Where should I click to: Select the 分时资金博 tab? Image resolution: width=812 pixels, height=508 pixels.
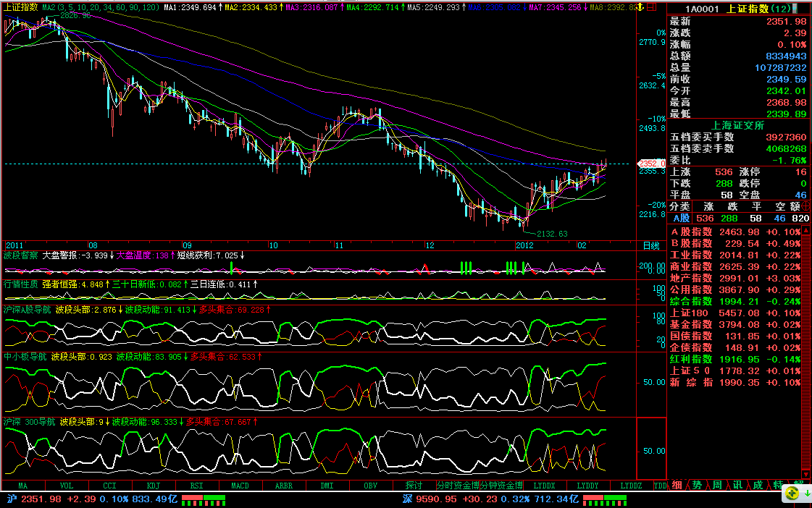[x=458, y=486]
